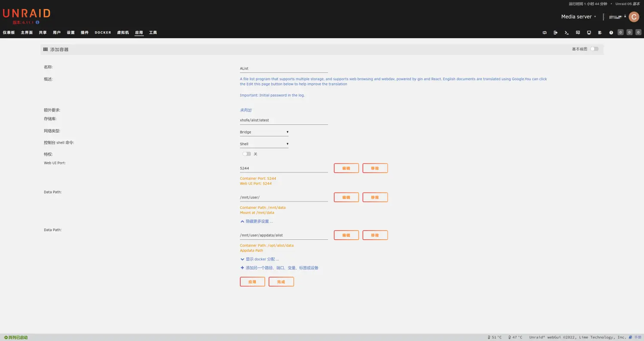The image size is (644, 341).
Task: Open the 仪表板 dashboard tab
Action: tap(9, 33)
